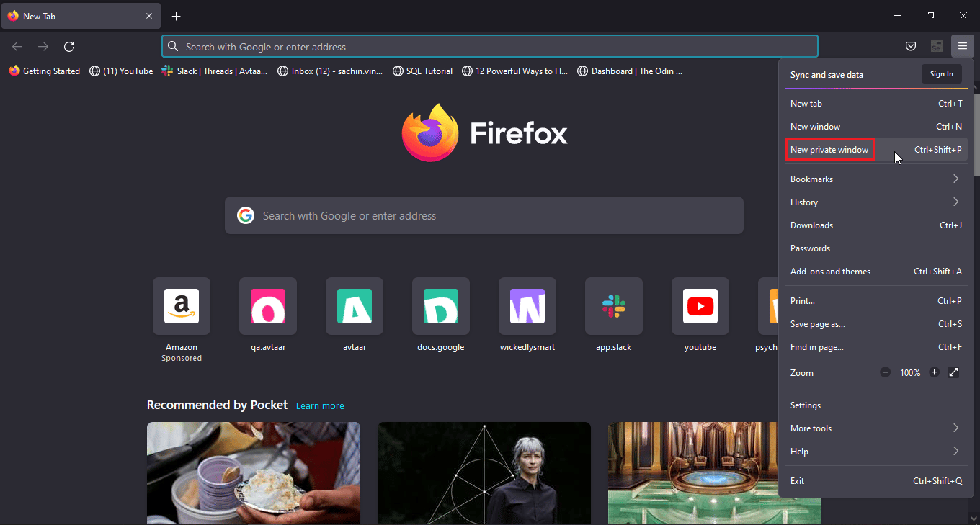Open the app.slack shortcut tile
The height and width of the screenshot is (525, 980).
click(613, 307)
